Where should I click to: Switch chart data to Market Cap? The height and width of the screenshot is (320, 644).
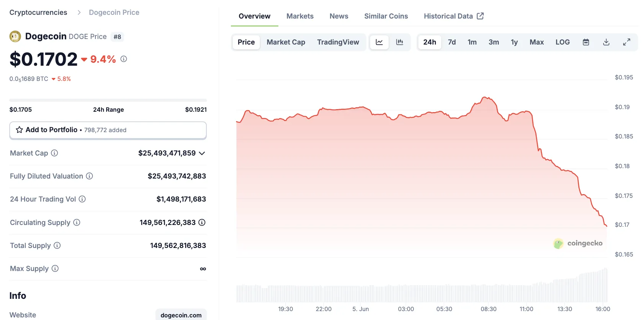[286, 42]
